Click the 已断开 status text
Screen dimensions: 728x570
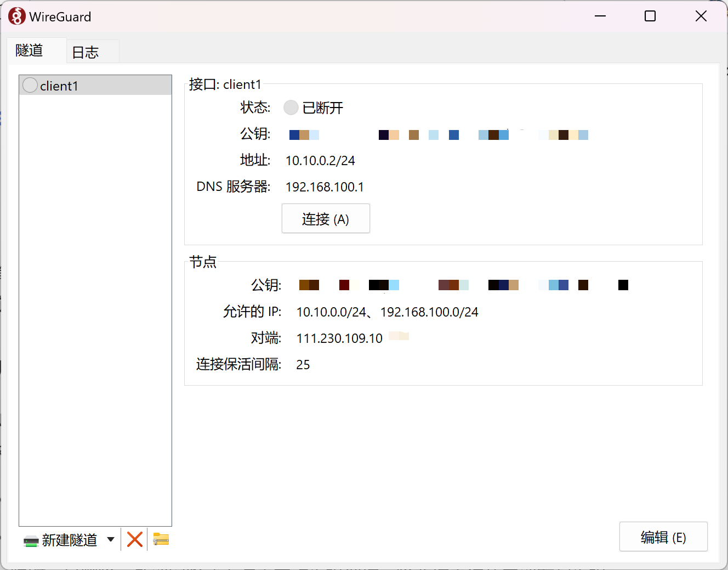click(x=322, y=108)
